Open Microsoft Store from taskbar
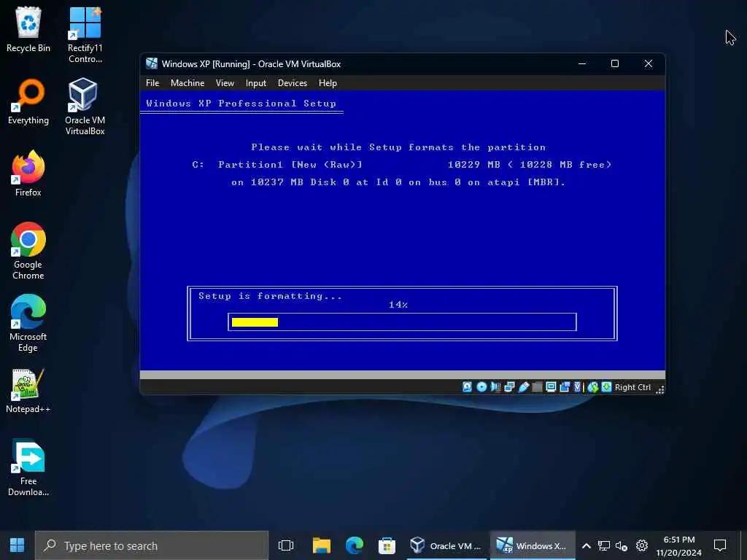Screen dimensions: 747x560 point(387,545)
